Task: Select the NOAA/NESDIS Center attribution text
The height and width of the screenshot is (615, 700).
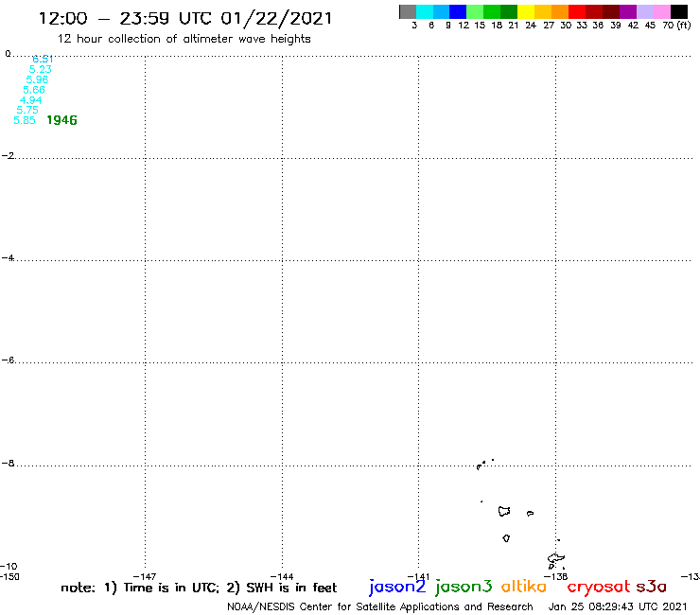Action: 380,606
